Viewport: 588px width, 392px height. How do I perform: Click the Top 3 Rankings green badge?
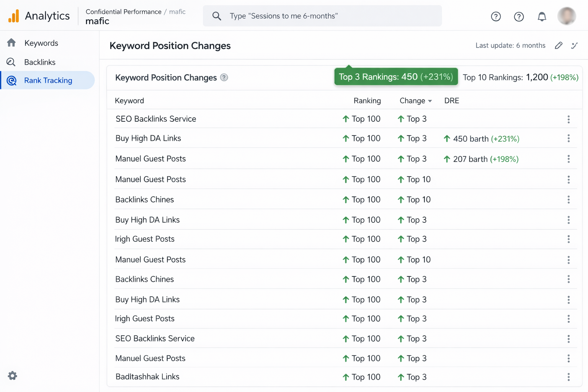pyautogui.click(x=396, y=77)
